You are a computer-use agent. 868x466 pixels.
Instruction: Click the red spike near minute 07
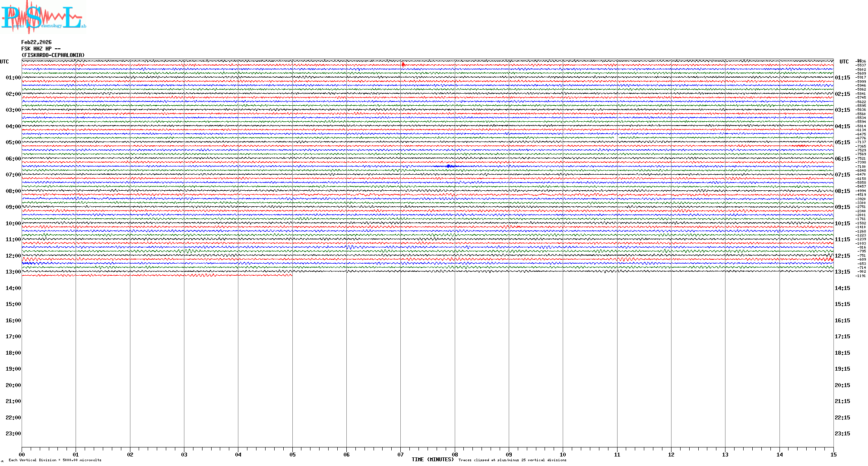coord(403,65)
